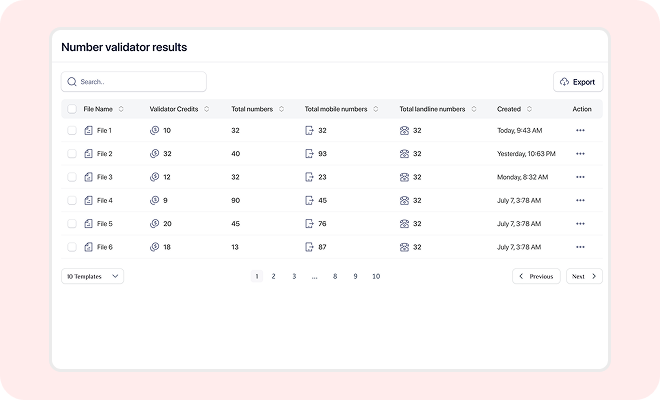Go to pagination page 2

point(274,276)
